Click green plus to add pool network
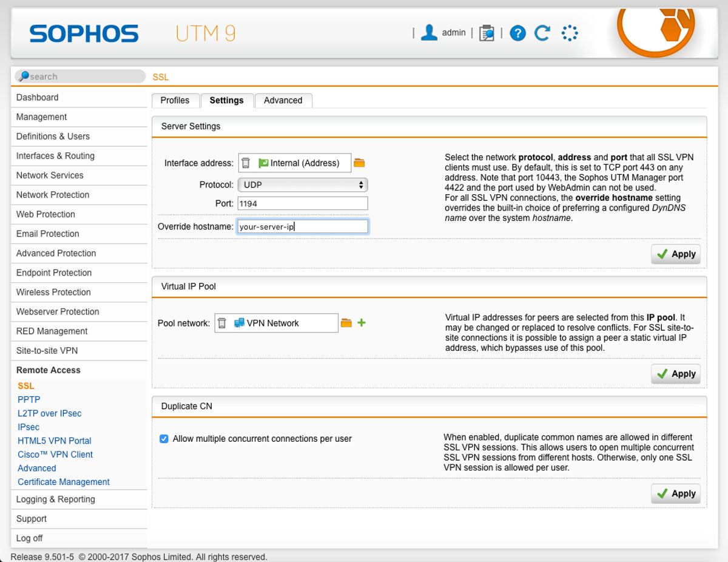728x562 pixels. pos(362,323)
